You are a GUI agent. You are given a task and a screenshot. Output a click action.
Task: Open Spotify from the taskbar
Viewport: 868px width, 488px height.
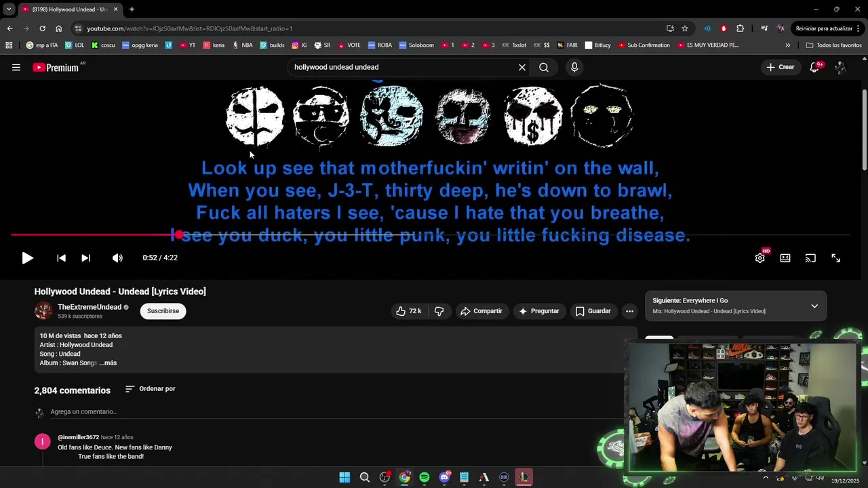coord(425,477)
